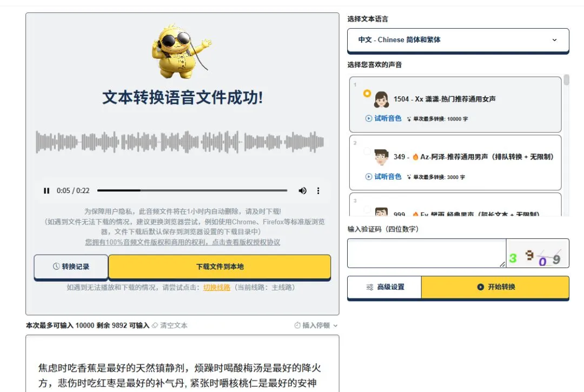This screenshot has width=584, height=392.
Task: Click the 文本转换语音文件成功 heading
Action: pos(183,97)
